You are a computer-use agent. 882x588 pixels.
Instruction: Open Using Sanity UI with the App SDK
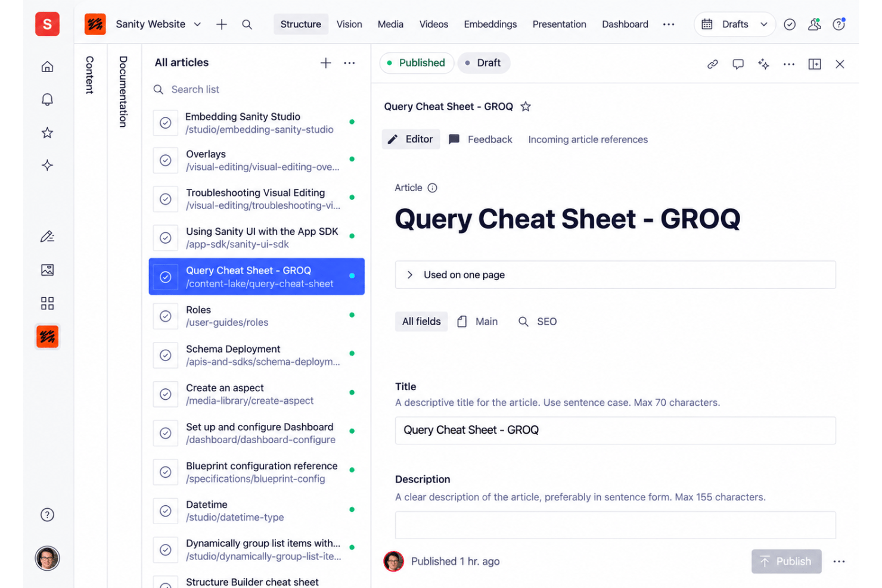click(256, 238)
